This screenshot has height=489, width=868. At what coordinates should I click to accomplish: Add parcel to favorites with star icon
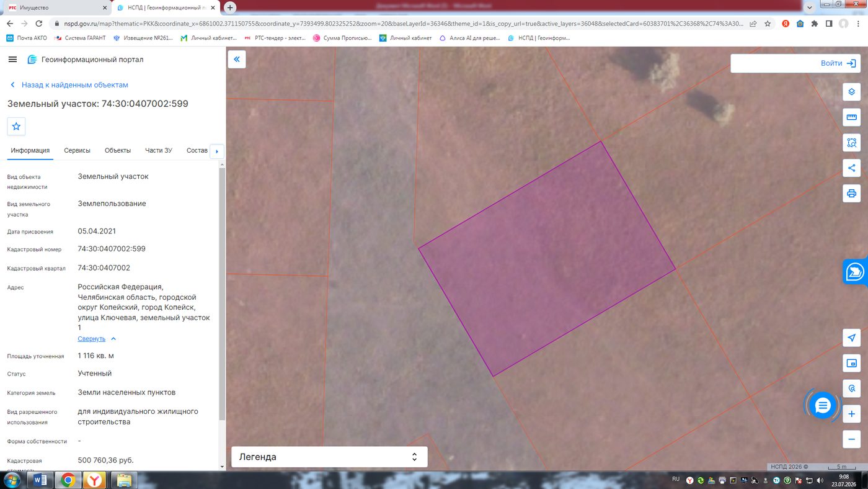click(16, 126)
